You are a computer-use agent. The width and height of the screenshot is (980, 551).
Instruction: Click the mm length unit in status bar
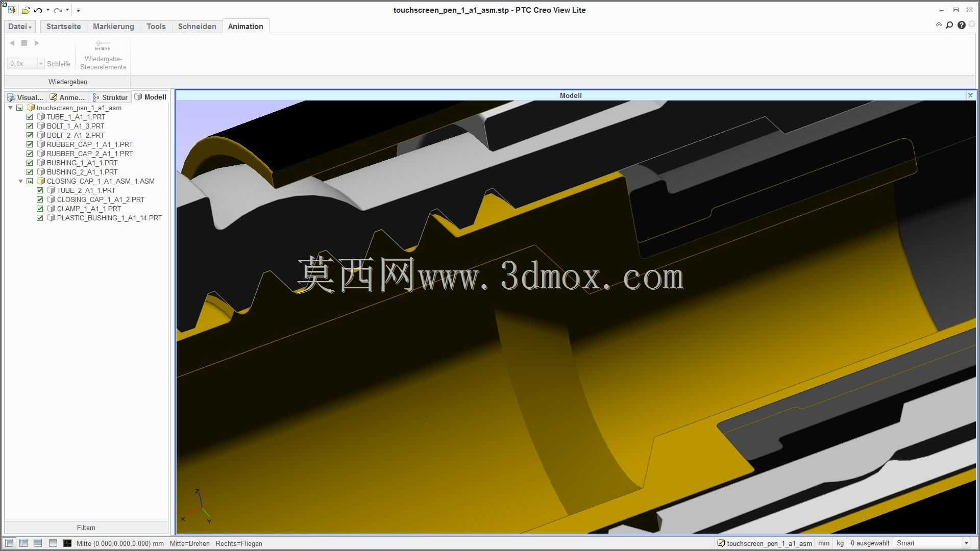pos(824,543)
